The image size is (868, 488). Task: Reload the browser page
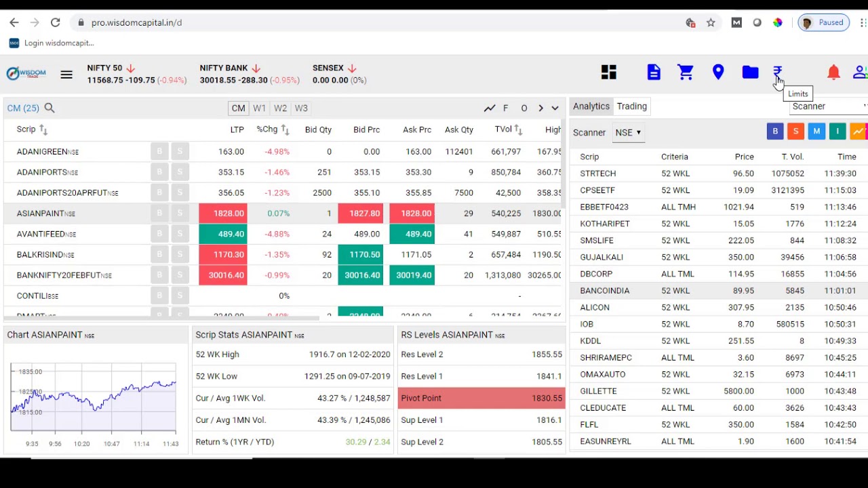(x=56, y=22)
